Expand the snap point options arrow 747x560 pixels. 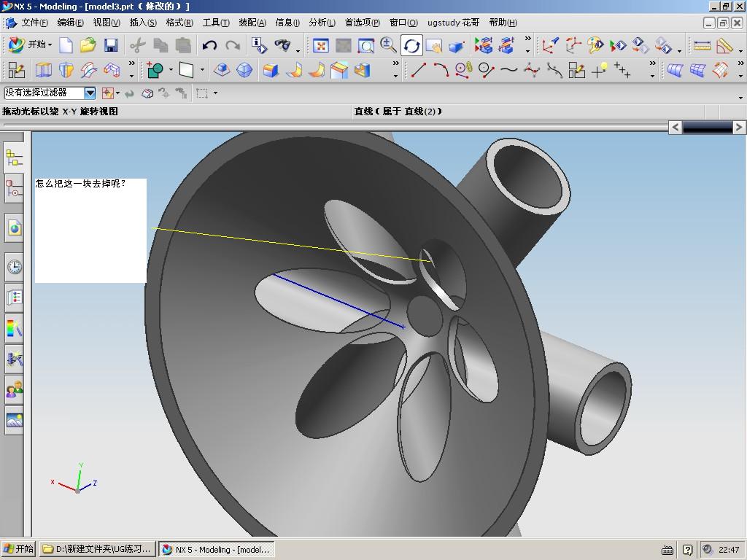pos(117,93)
